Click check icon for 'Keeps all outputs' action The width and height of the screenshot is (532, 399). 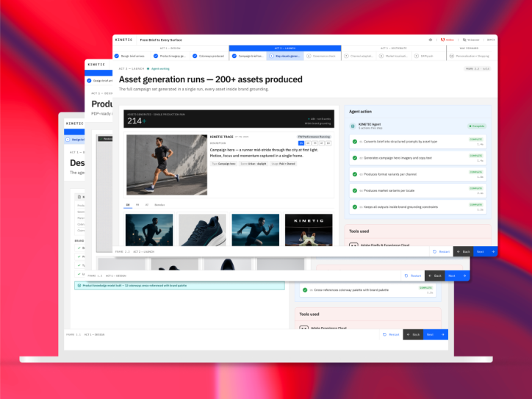[x=355, y=206]
